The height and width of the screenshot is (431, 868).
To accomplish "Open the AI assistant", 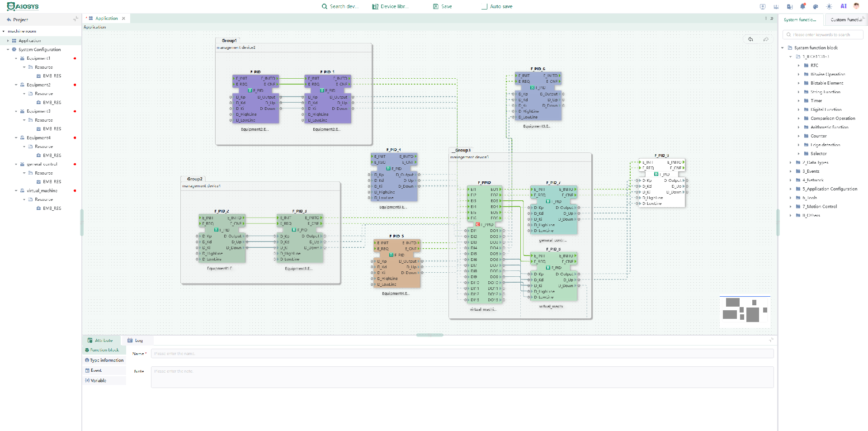I will click(x=843, y=6).
